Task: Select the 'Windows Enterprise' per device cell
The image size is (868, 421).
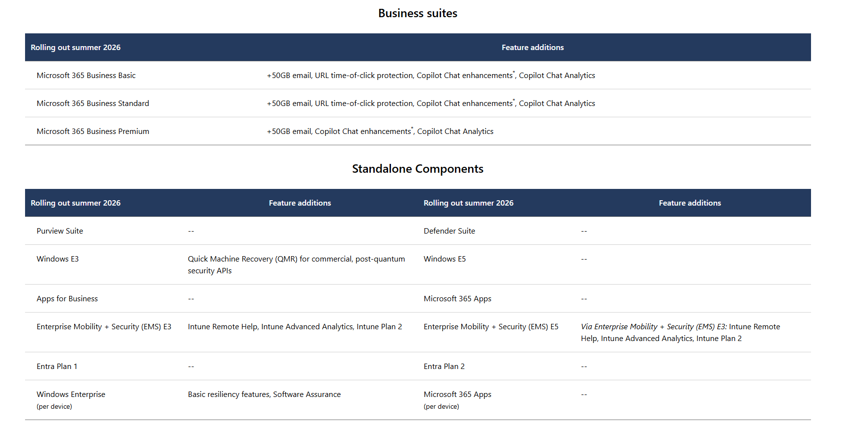Action: tap(71, 400)
